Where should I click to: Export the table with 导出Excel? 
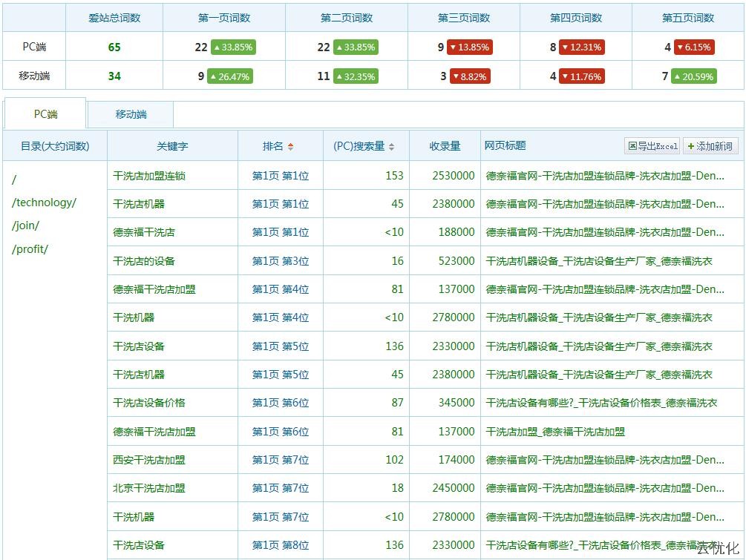click(652, 146)
